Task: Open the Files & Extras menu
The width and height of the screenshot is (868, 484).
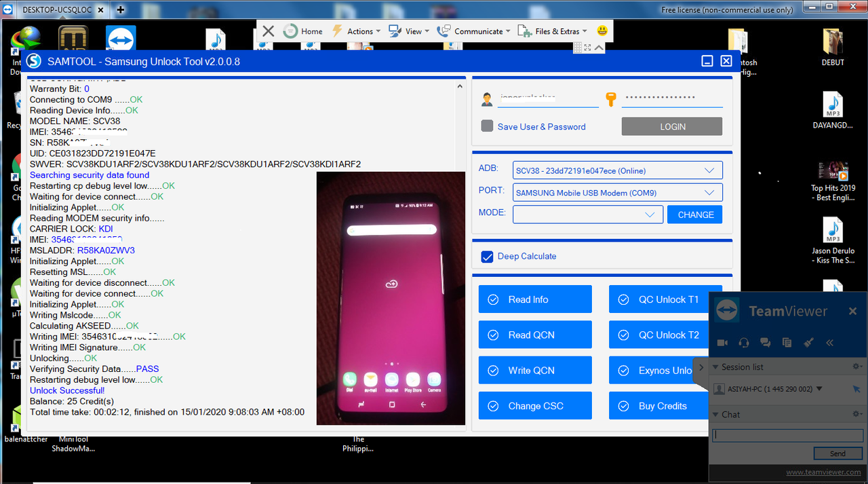Action: coord(553,31)
